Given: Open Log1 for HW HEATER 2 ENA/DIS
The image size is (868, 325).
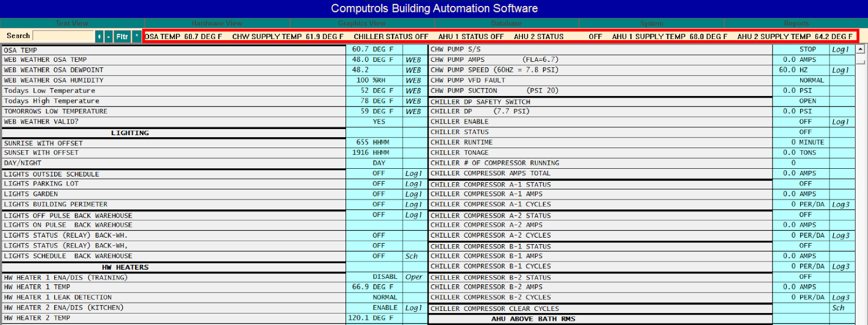Looking at the screenshot, I should [x=414, y=308].
